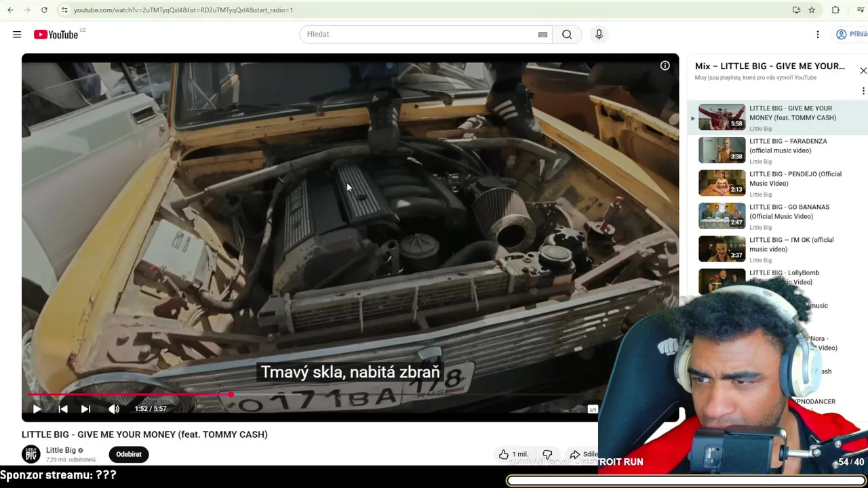Subscribe with the Odebírat button
The width and height of the screenshot is (868, 488).
[129, 454]
